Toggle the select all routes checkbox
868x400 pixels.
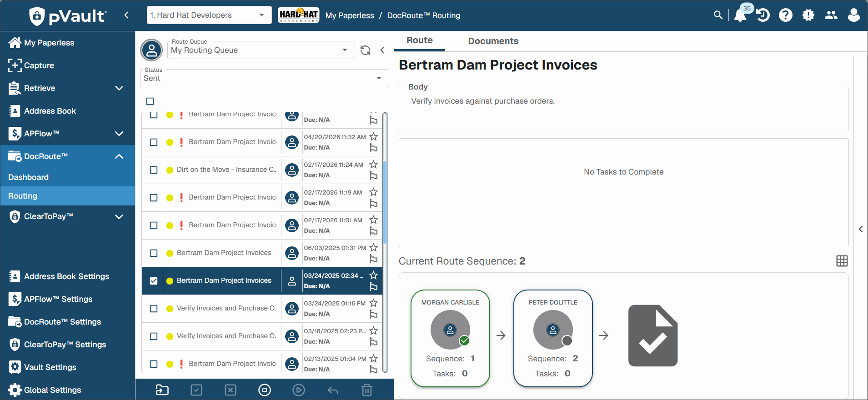[150, 101]
